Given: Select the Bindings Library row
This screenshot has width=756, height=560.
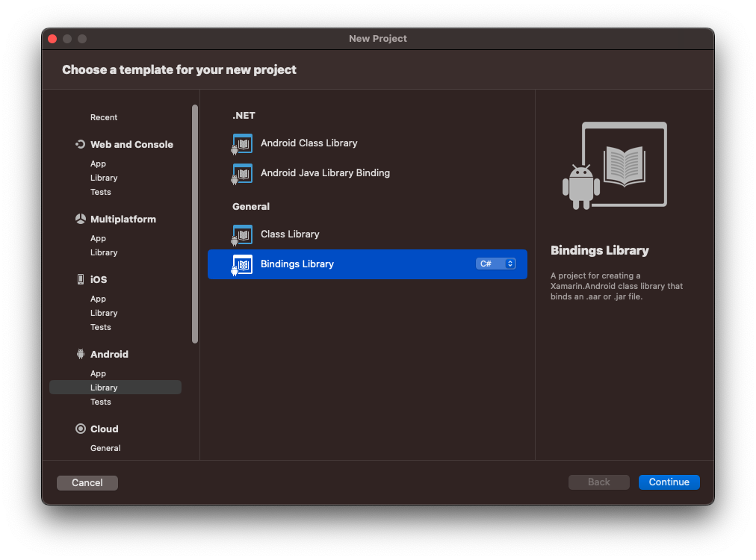Looking at the screenshot, I should pyautogui.click(x=368, y=264).
